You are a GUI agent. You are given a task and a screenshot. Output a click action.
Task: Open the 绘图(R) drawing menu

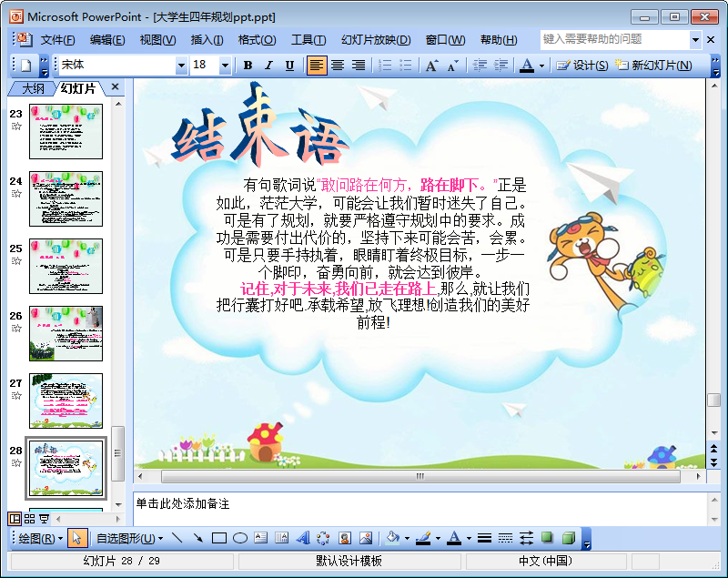[x=40, y=539]
